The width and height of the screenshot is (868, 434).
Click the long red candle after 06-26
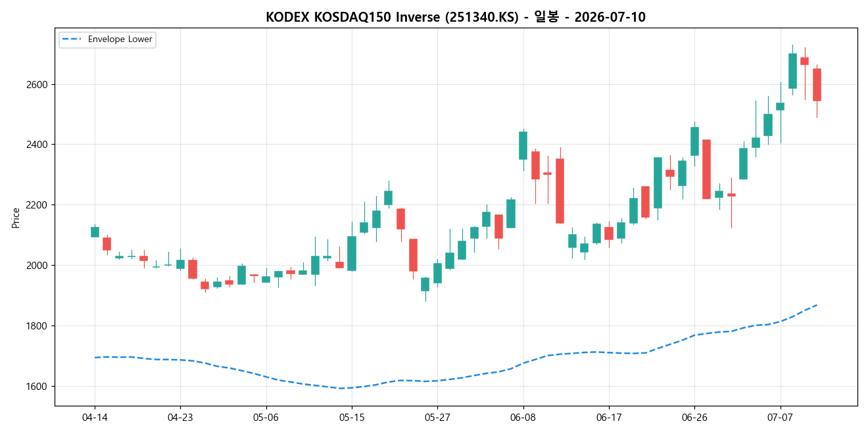pyautogui.click(x=707, y=169)
